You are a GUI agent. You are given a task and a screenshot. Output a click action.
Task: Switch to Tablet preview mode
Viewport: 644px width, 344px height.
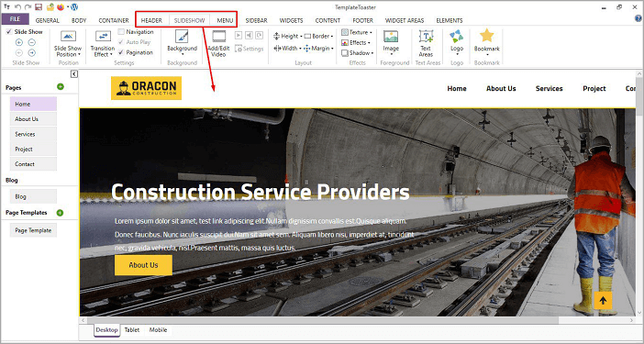point(132,330)
